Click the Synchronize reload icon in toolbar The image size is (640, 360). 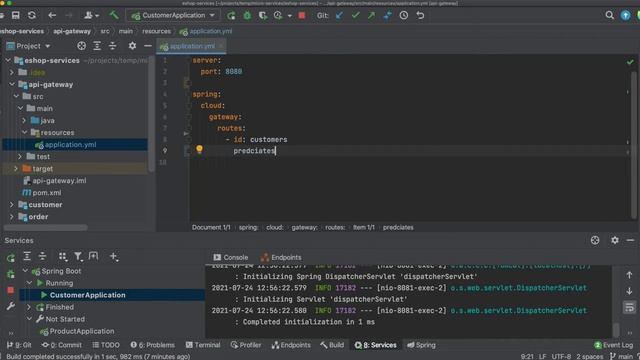[x=31, y=16]
